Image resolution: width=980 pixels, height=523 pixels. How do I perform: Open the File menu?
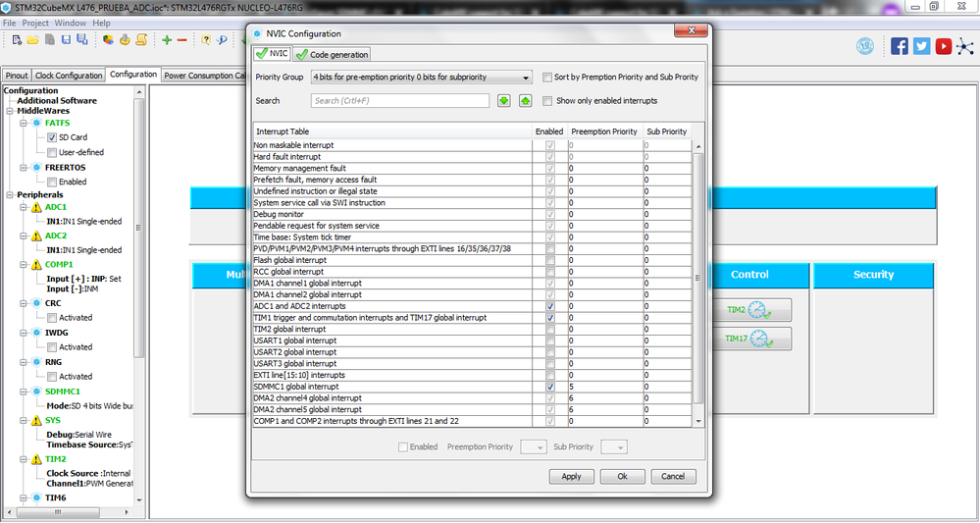pyautogui.click(x=10, y=24)
